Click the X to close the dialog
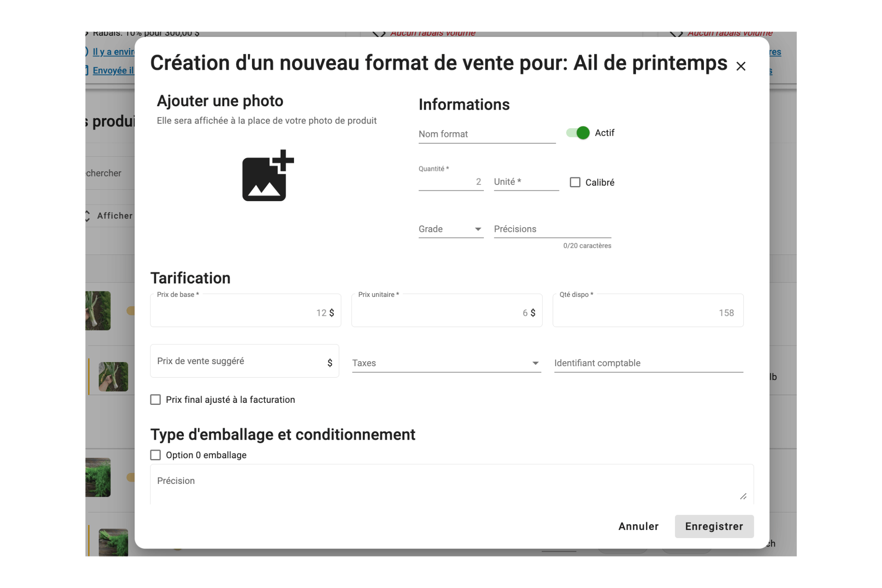The image size is (882, 588). [741, 66]
